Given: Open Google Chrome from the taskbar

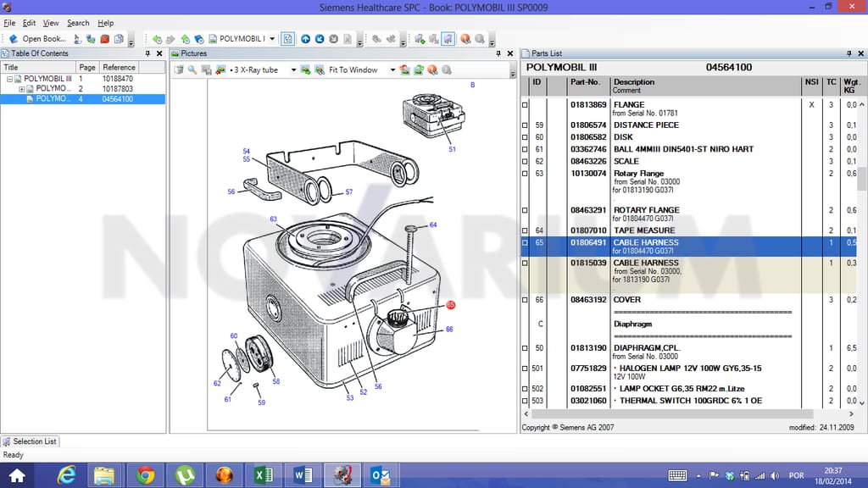Looking at the screenshot, I should pos(146,475).
